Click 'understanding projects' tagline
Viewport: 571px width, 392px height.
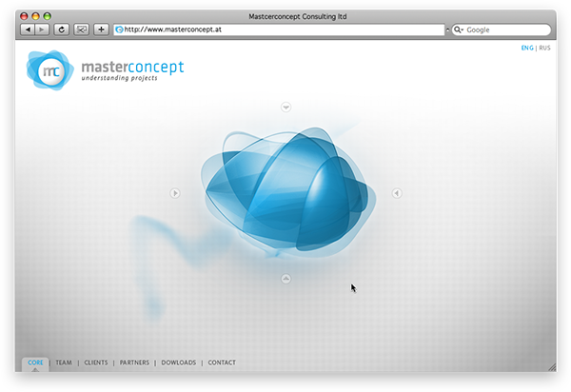tap(120, 78)
